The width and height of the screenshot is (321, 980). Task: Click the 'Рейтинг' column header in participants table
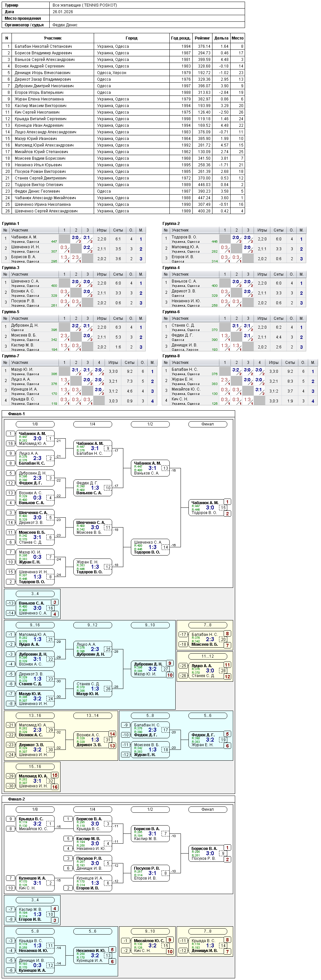pyautogui.click(x=202, y=38)
